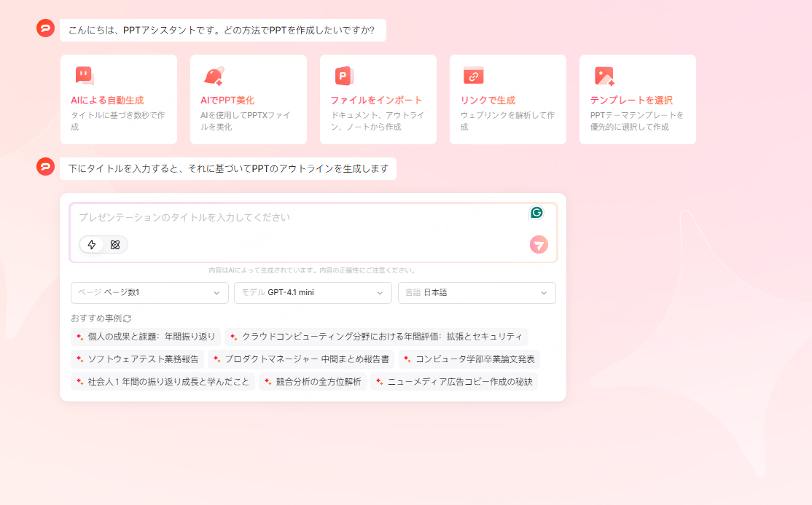Open the Grammarly icon in the input box
Screen dimensions: 812x505
click(537, 212)
